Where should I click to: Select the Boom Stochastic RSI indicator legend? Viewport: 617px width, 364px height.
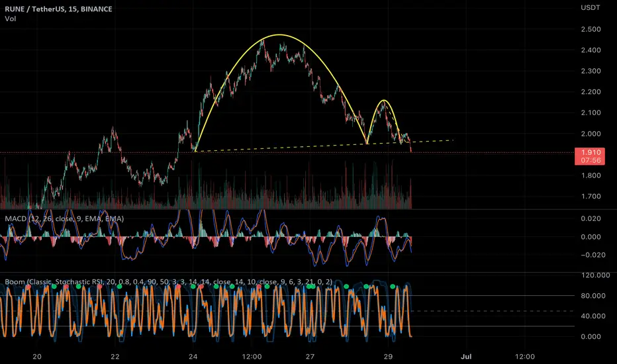click(168, 282)
